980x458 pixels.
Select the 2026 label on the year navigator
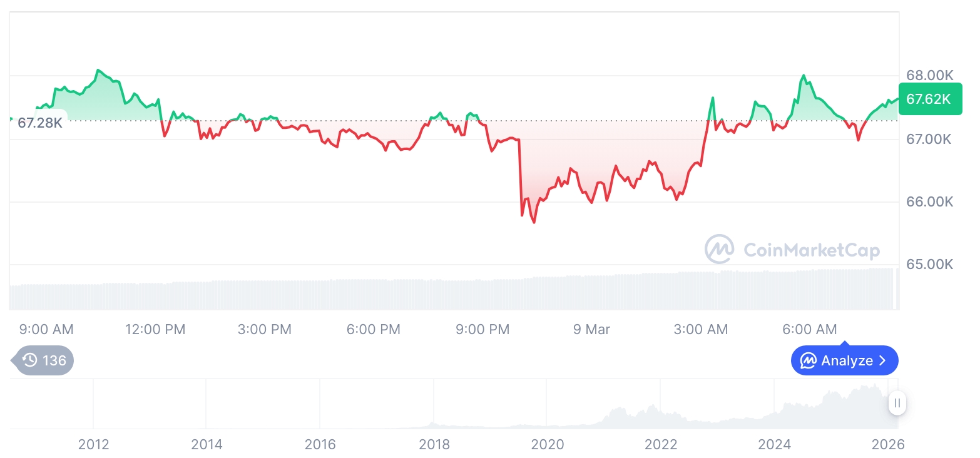click(888, 444)
